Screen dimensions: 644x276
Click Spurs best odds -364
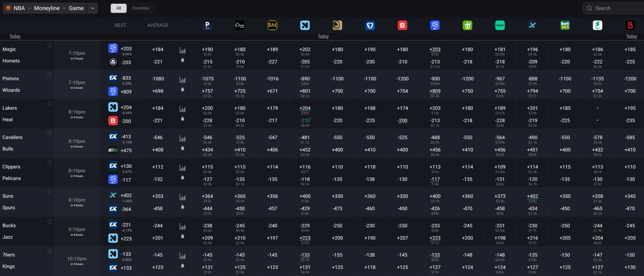[x=127, y=209]
